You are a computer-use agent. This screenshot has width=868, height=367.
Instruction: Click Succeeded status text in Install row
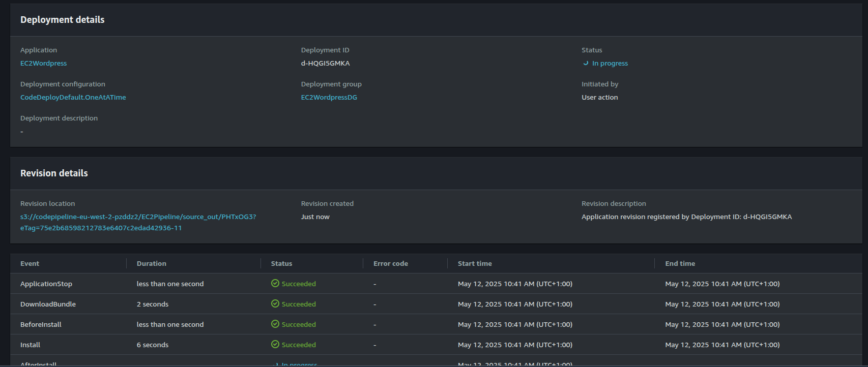[x=299, y=345]
